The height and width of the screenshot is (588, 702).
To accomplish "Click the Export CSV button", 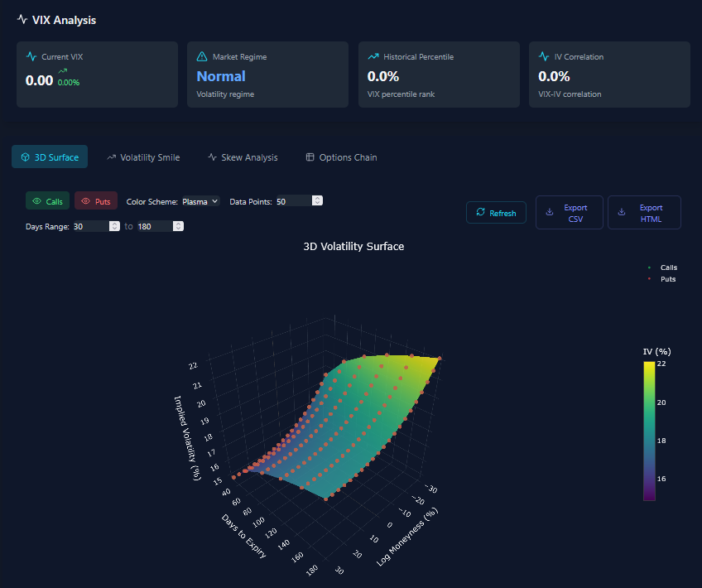I will (569, 213).
